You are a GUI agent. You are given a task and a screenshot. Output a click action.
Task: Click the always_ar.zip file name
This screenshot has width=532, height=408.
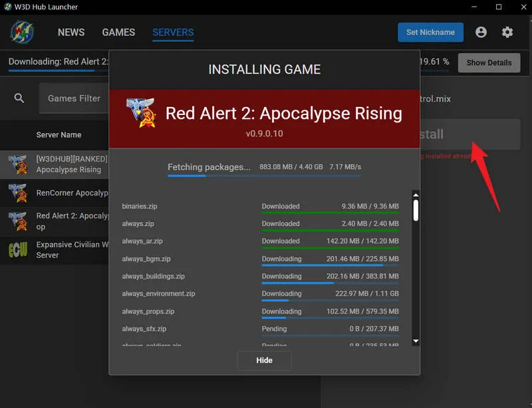click(x=142, y=241)
